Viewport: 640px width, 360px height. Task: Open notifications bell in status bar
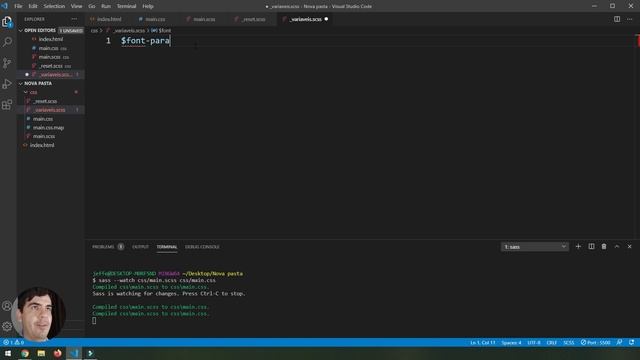pos(631,342)
